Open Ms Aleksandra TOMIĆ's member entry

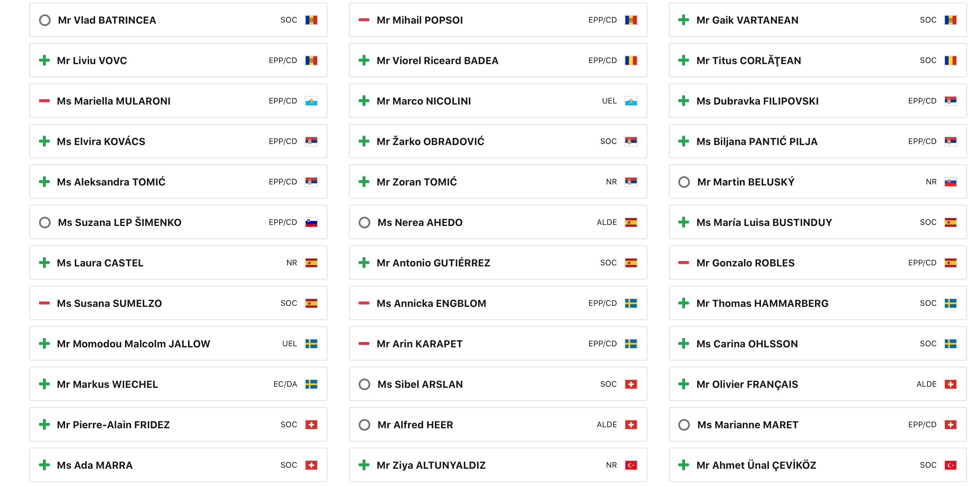178,182
